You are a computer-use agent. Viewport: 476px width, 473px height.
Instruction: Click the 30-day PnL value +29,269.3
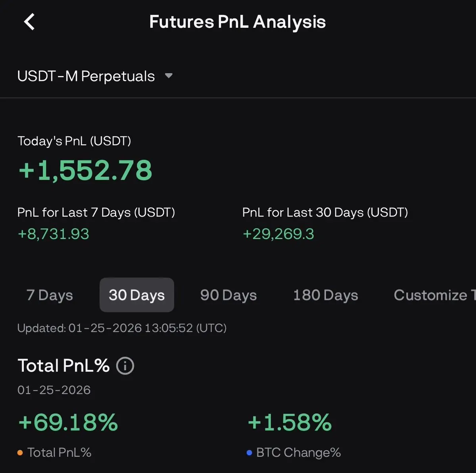278,234
